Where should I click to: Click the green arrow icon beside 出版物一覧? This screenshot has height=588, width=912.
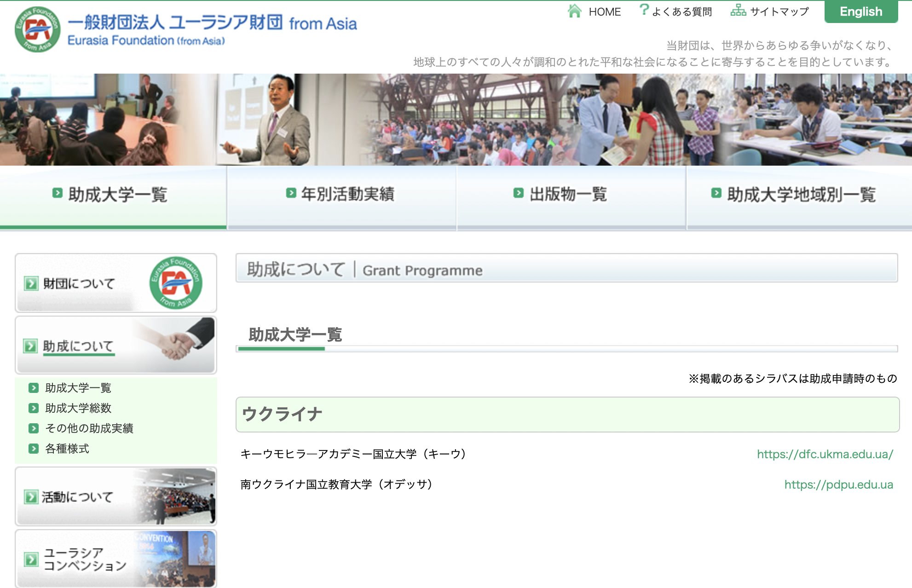(519, 193)
